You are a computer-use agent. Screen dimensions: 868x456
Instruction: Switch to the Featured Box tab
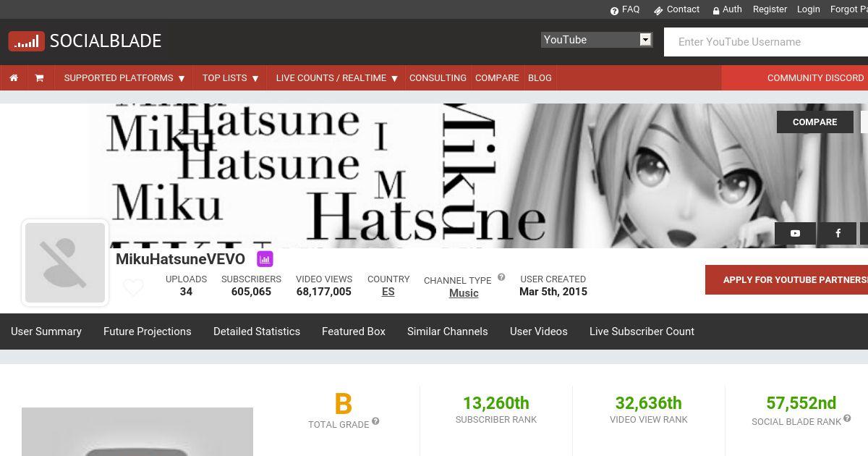coord(354,332)
